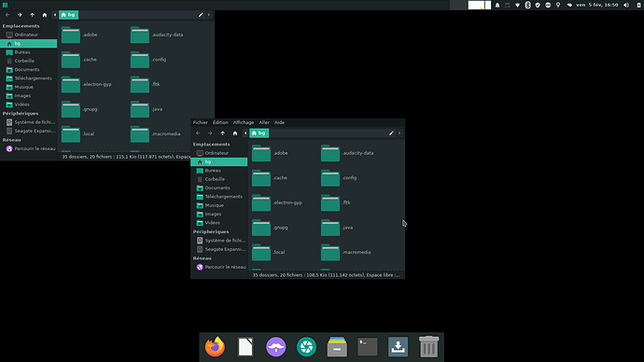Open Téléchargements in front window sidebar
This screenshot has width=644, height=362.
pyautogui.click(x=219, y=197)
